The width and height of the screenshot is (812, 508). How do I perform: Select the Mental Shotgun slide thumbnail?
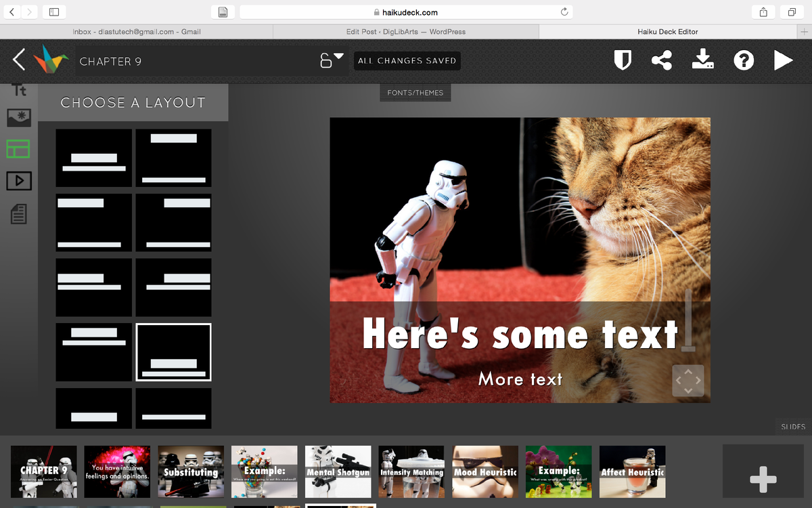point(338,471)
